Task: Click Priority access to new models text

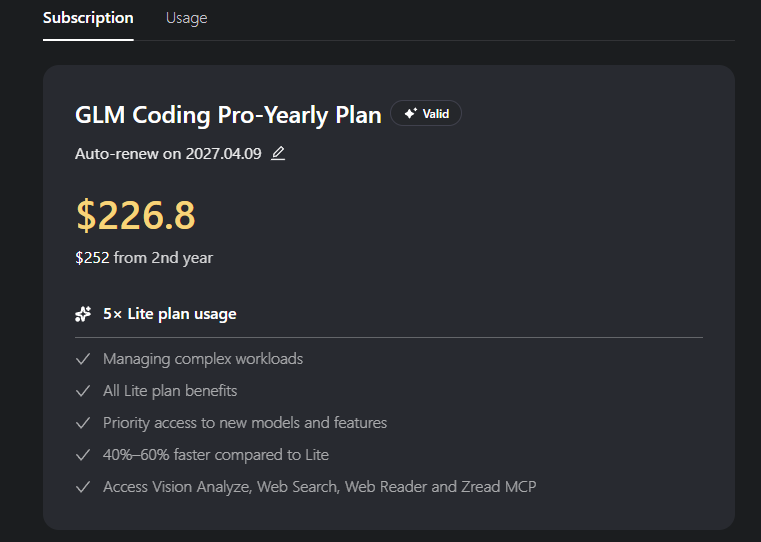Action: tap(245, 423)
